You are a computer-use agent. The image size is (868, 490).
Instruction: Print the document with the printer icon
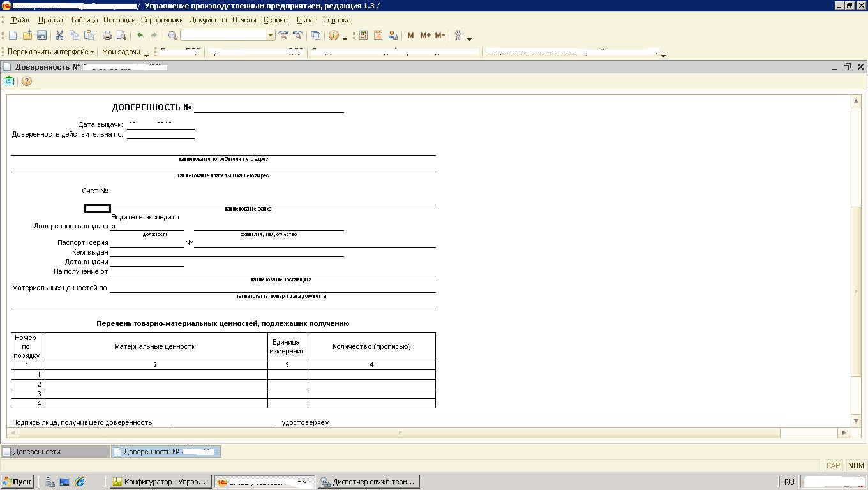click(x=107, y=36)
